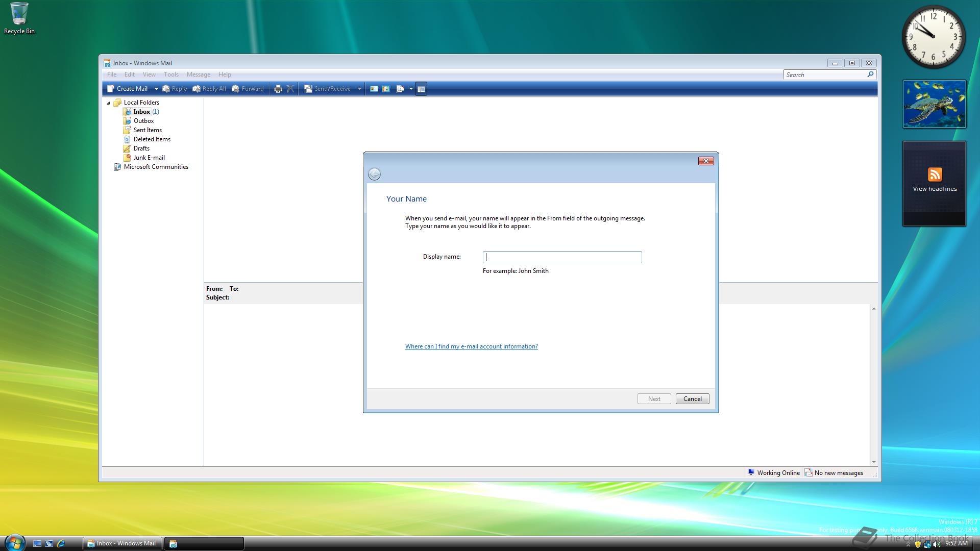This screenshot has height=551, width=980.
Task: Click the slideshow turtle picture gadget
Action: pos(934,104)
